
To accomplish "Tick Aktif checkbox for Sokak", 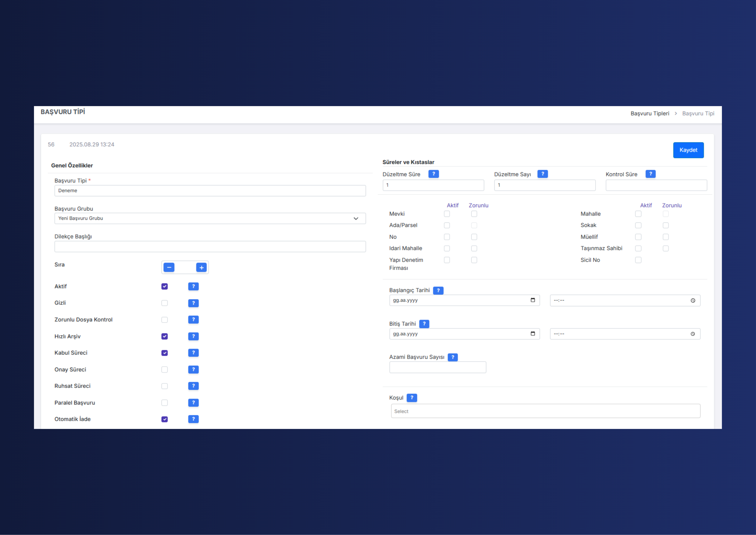I will (638, 225).
